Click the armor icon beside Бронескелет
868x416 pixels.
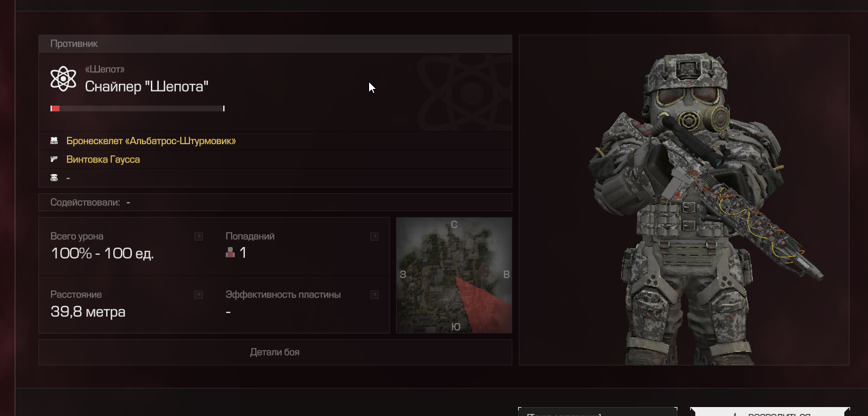click(x=54, y=141)
